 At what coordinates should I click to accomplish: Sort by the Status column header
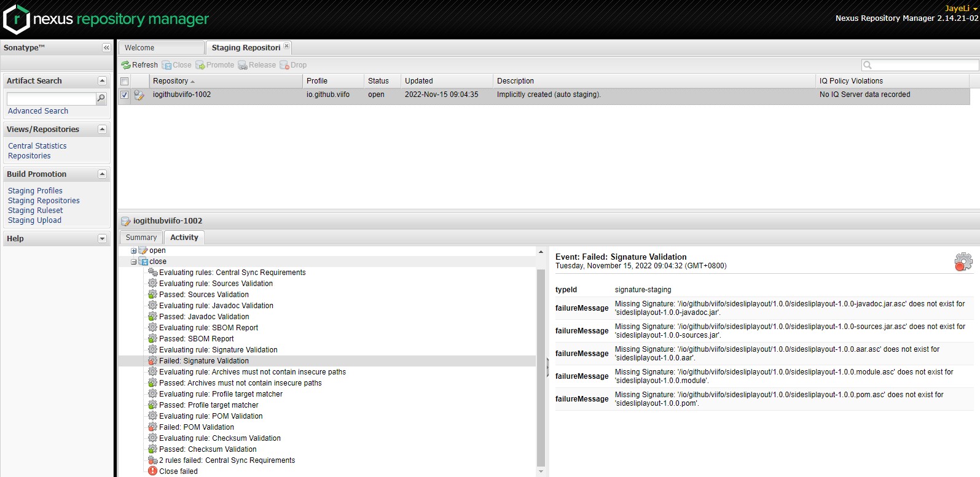382,81
